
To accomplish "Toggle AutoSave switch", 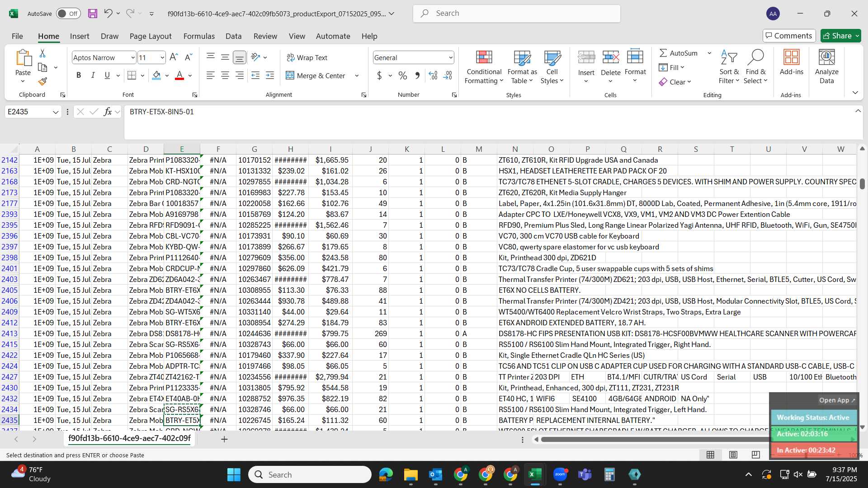I will [x=68, y=14].
